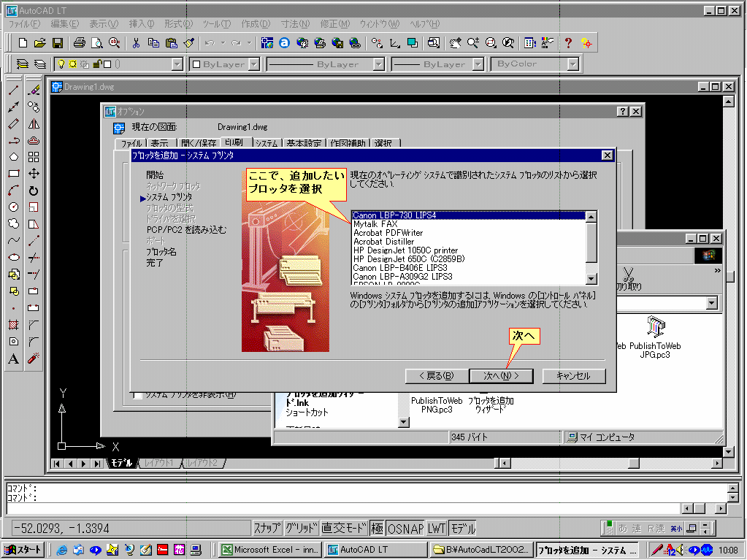Click the Paste clipboard icon in the toolbar

click(x=171, y=43)
